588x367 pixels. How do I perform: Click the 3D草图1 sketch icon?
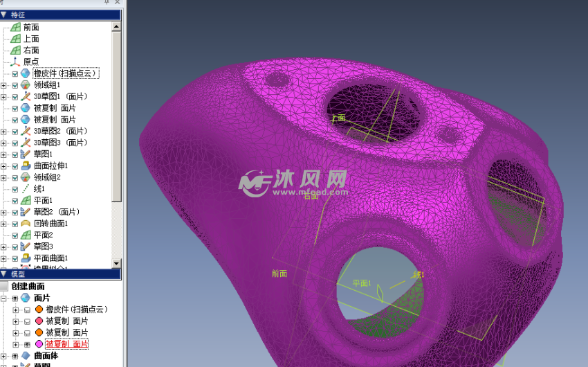(26, 96)
